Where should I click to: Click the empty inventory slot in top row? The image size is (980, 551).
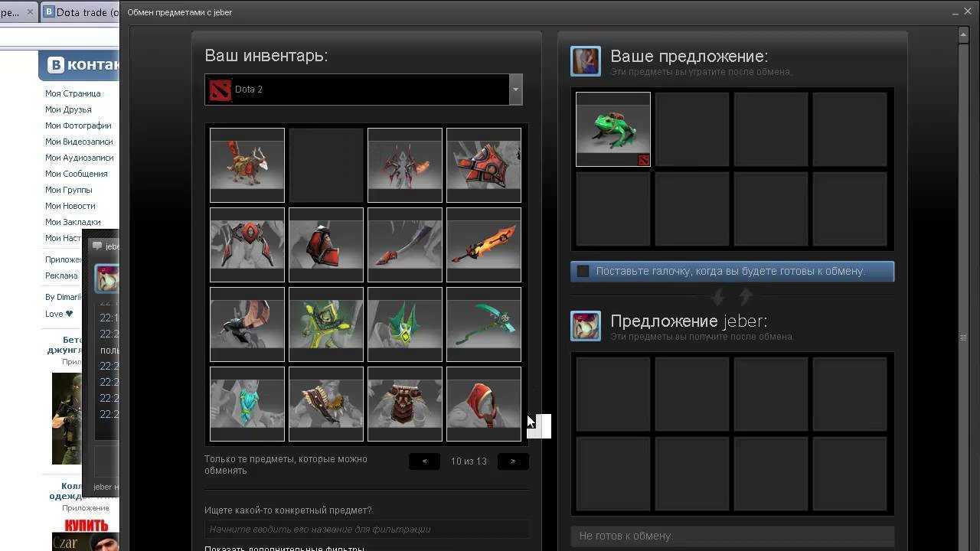(x=326, y=165)
